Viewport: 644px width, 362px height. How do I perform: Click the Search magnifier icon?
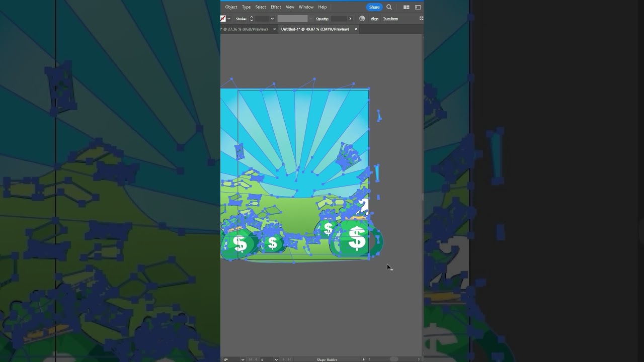tap(389, 7)
